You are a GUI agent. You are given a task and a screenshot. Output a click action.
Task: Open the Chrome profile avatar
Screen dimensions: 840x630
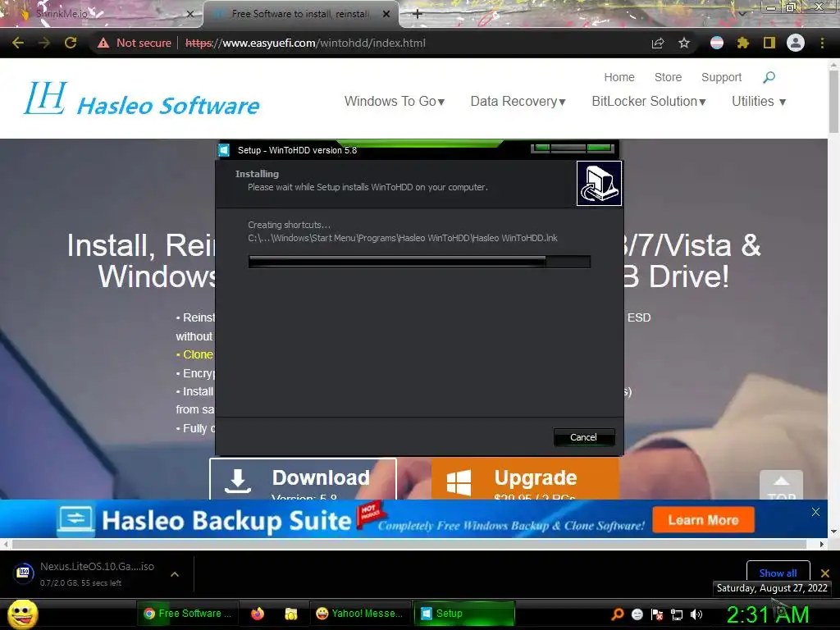[796, 43]
